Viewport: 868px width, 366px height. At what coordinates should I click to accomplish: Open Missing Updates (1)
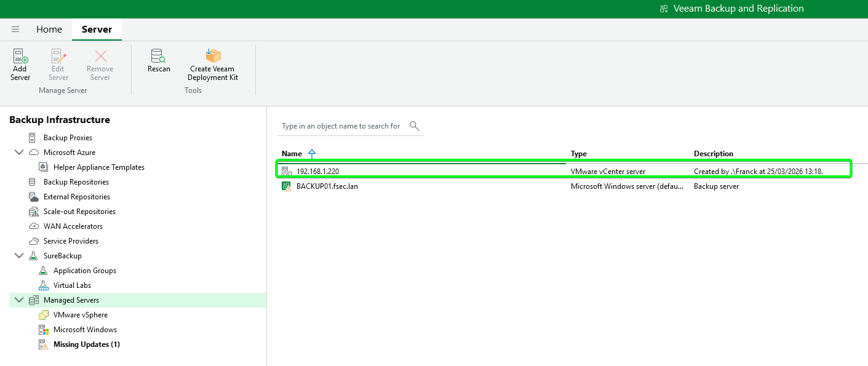pyautogui.click(x=87, y=344)
